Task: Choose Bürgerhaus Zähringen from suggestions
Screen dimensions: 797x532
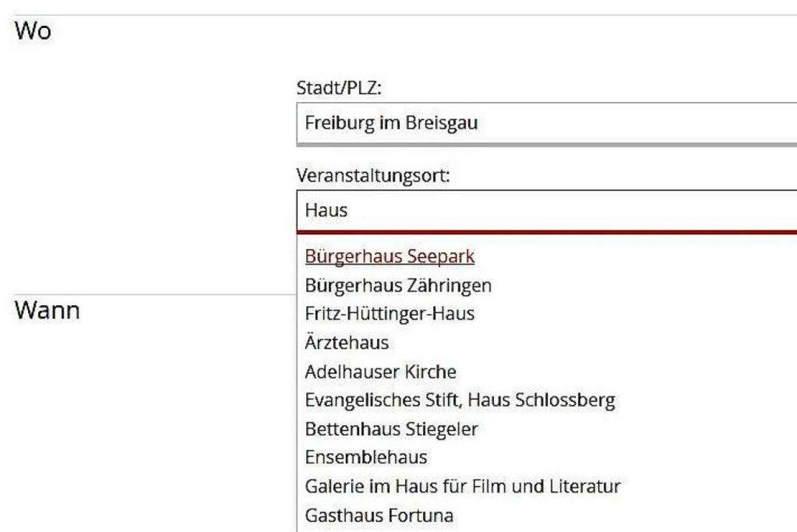Action: [x=398, y=285]
